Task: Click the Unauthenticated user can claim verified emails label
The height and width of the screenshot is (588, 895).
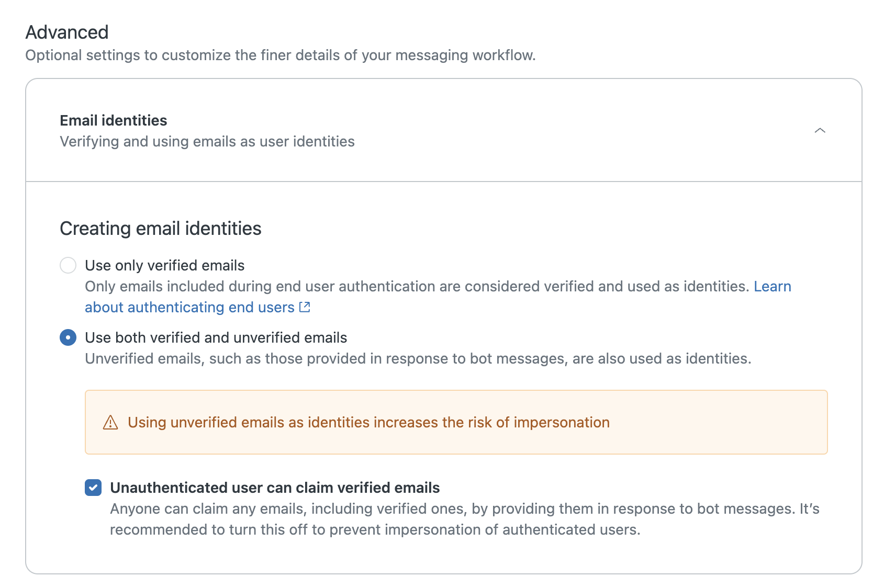Action: [x=275, y=488]
